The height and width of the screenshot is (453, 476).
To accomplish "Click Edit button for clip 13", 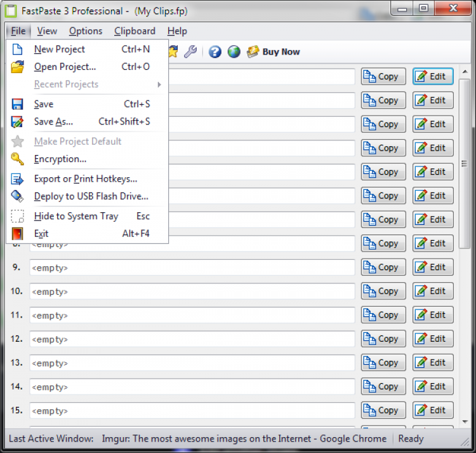I will (x=433, y=362).
